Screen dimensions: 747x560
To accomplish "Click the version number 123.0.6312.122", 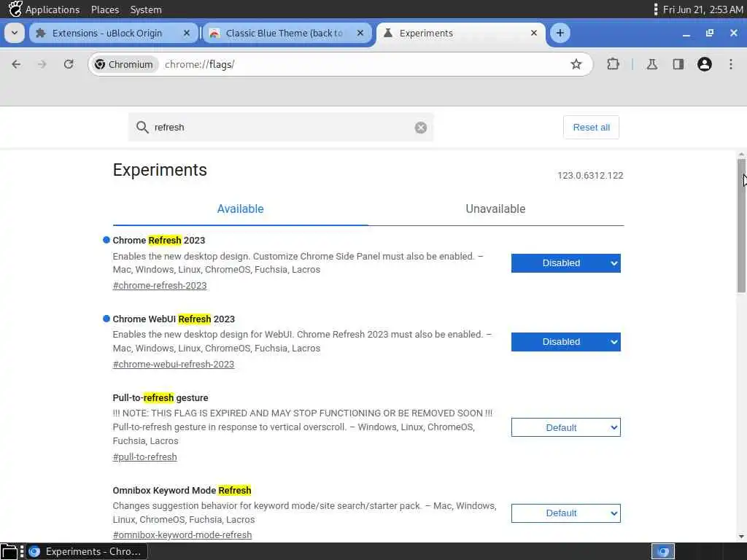I will [x=590, y=175].
